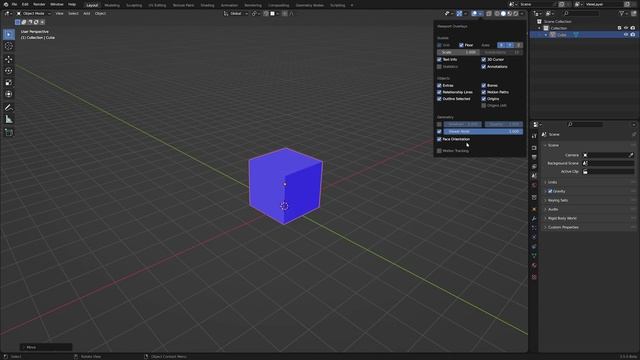The image size is (640, 360).
Task: Select the Scale tool
Action: click(x=9, y=82)
